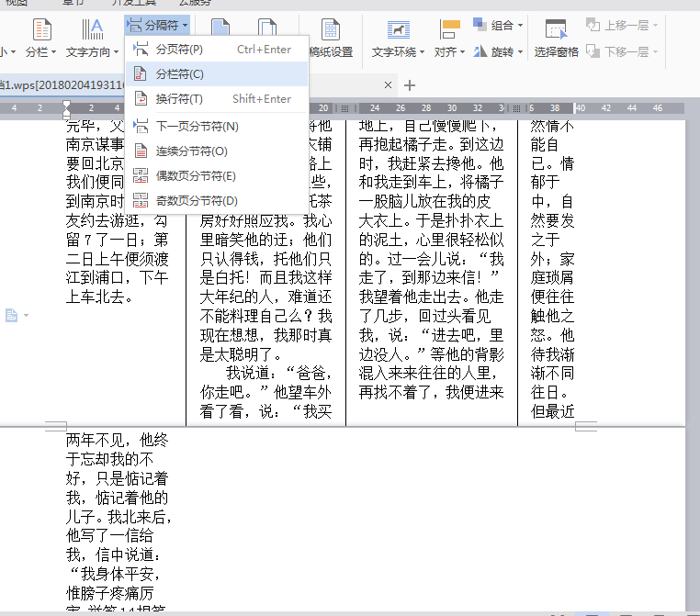
Task: Expand the 文字环绕 dropdown
Action: click(422, 52)
